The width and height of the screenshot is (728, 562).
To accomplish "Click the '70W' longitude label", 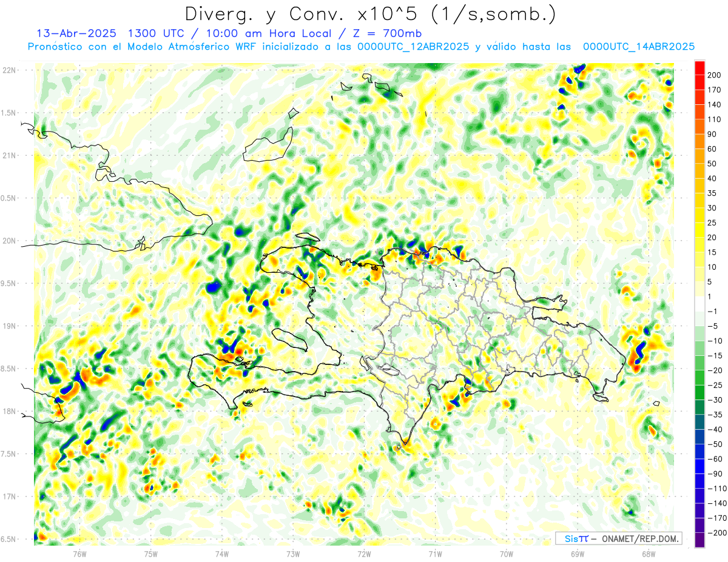I will [506, 554].
